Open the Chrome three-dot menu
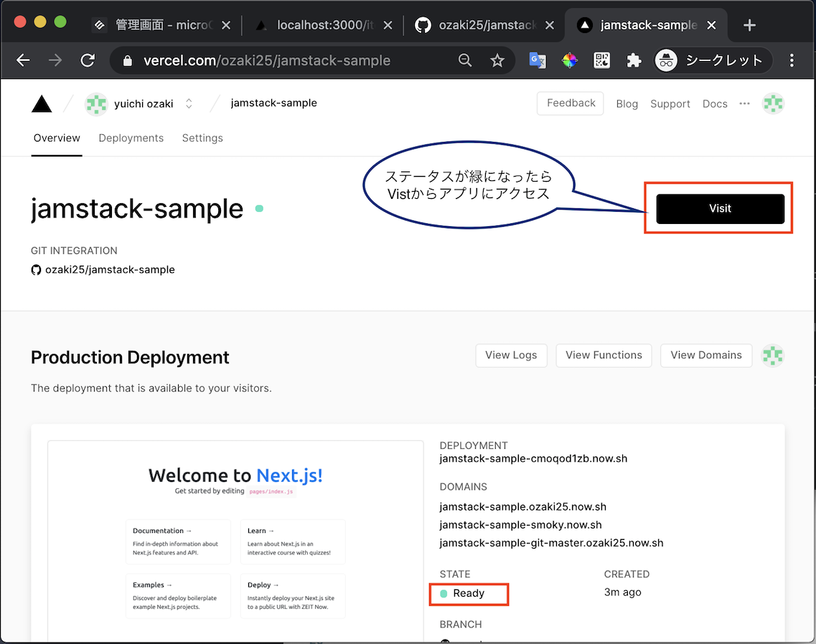 792,60
